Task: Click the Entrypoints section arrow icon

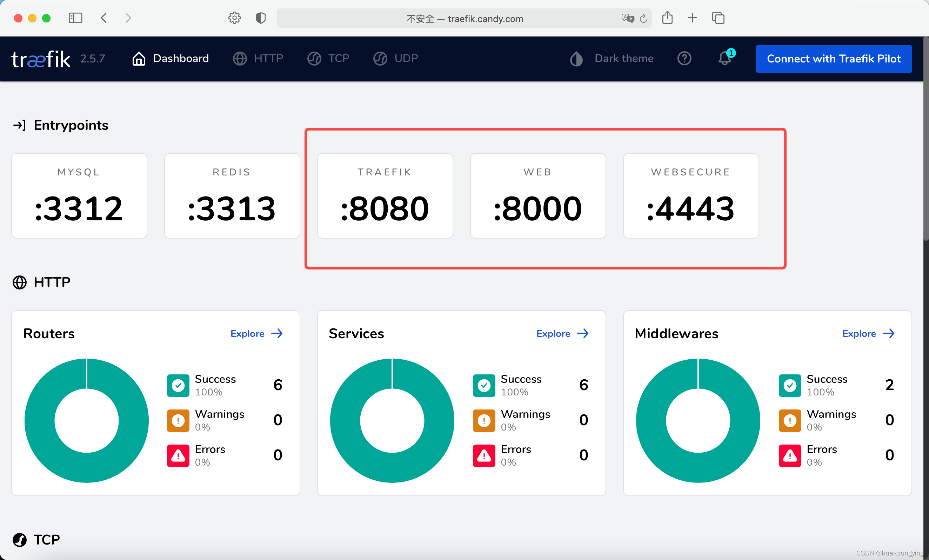Action: tap(19, 125)
